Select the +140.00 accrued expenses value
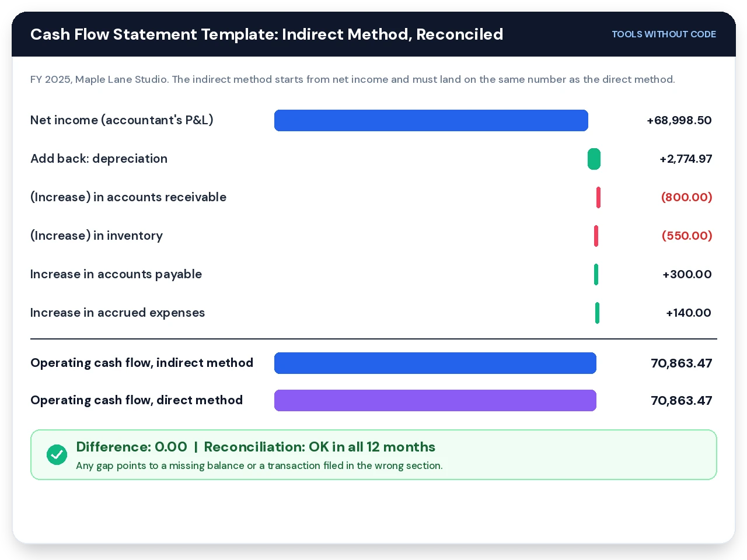Screen dimensions: 747x560 (689, 313)
